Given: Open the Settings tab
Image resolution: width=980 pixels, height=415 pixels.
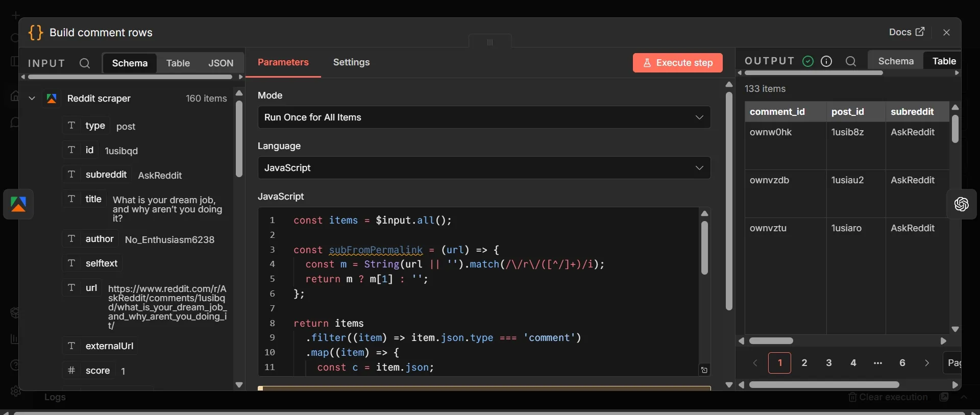Looking at the screenshot, I should pyautogui.click(x=351, y=62).
